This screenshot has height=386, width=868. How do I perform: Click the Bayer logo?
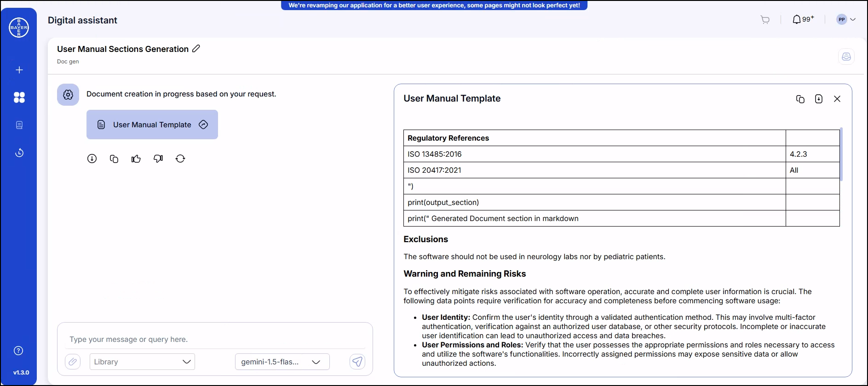pyautogui.click(x=19, y=28)
